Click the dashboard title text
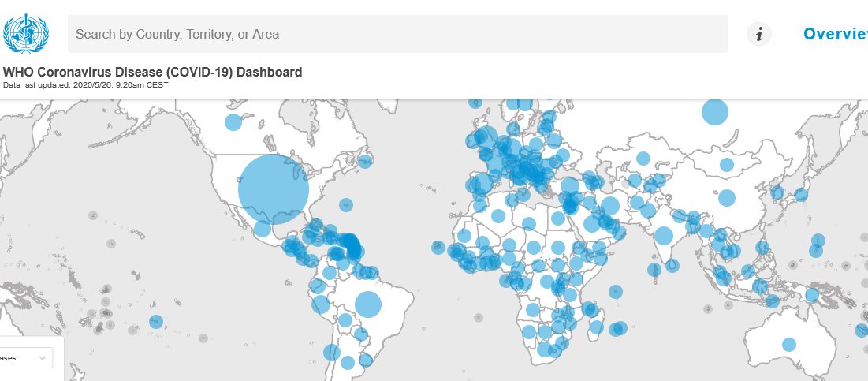The height and width of the screenshot is (381, 868). 153,72
